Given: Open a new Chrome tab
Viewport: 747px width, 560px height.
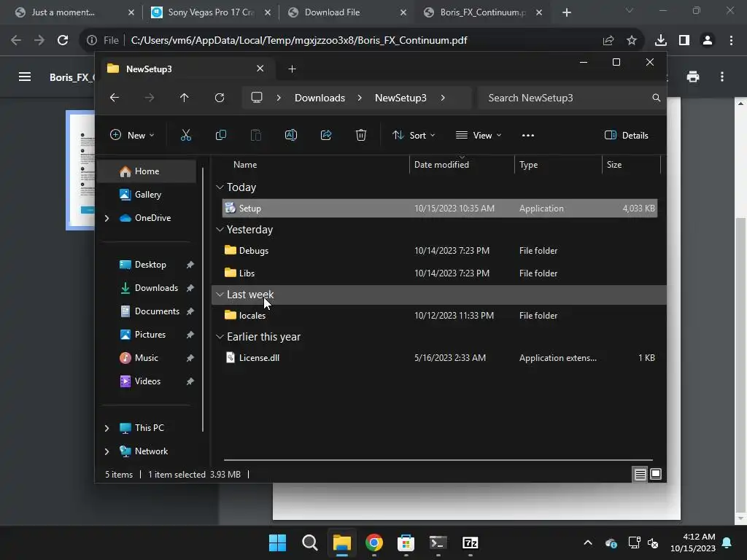Looking at the screenshot, I should [x=566, y=12].
